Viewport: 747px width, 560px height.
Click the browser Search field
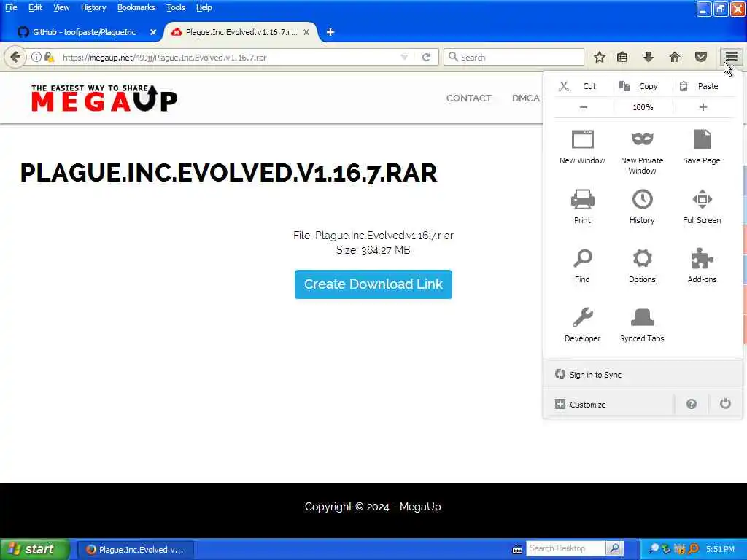tap(514, 58)
